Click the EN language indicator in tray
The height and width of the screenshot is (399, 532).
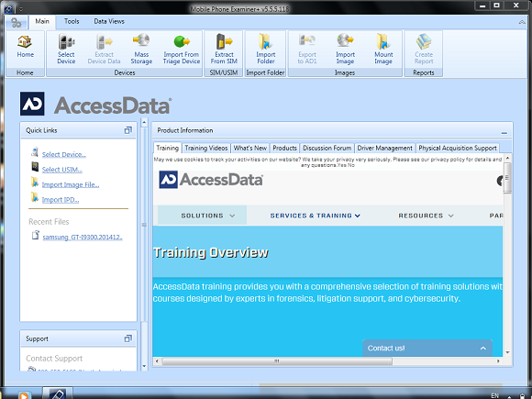(495, 395)
